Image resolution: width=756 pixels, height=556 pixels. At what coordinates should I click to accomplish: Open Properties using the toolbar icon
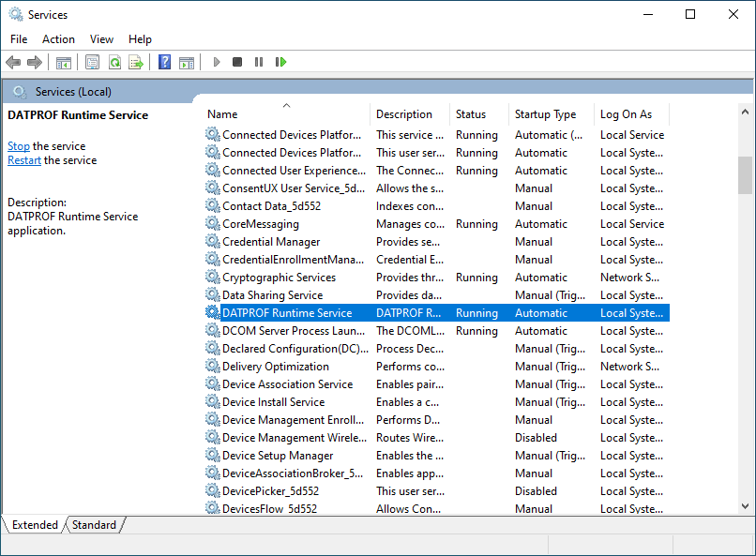click(x=90, y=62)
